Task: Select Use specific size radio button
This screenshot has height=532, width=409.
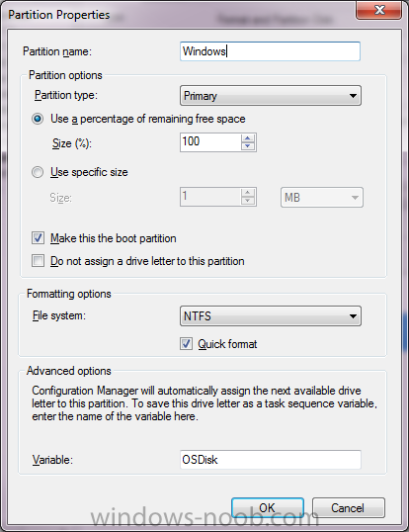Action: point(38,172)
